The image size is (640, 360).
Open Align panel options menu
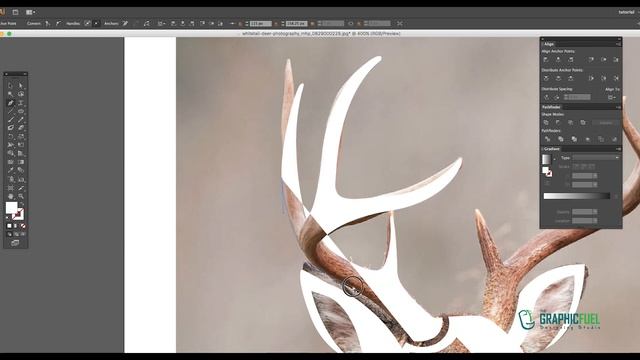tap(618, 44)
